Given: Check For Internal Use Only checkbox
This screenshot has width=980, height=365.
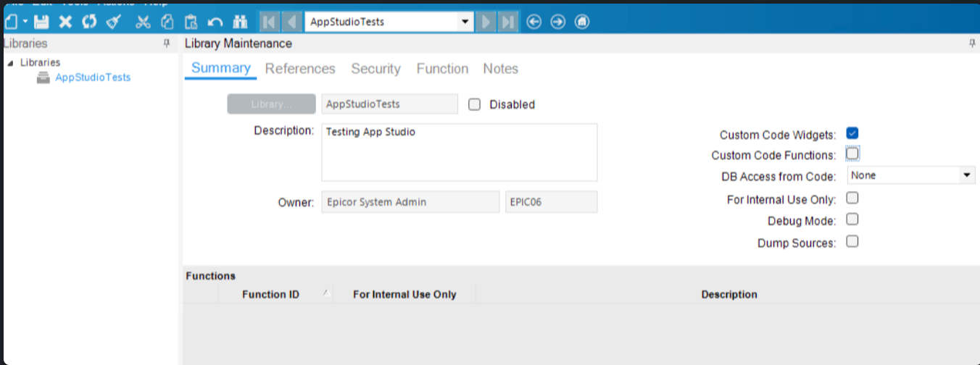Looking at the screenshot, I should 852,198.
